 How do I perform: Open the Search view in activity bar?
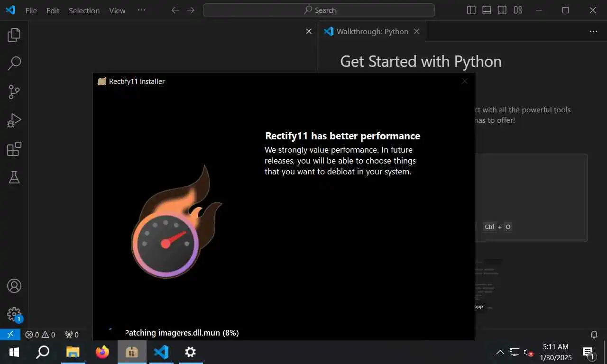click(14, 63)
